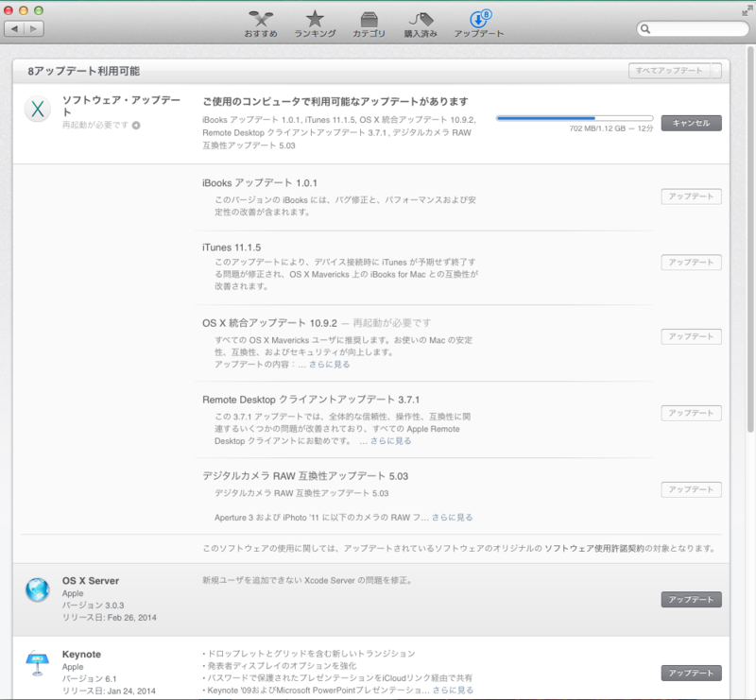Screen dimensions: 756x700
Task: Open the ソフトウェア使用許諾契約 link
Action: (x=594, y=549)
